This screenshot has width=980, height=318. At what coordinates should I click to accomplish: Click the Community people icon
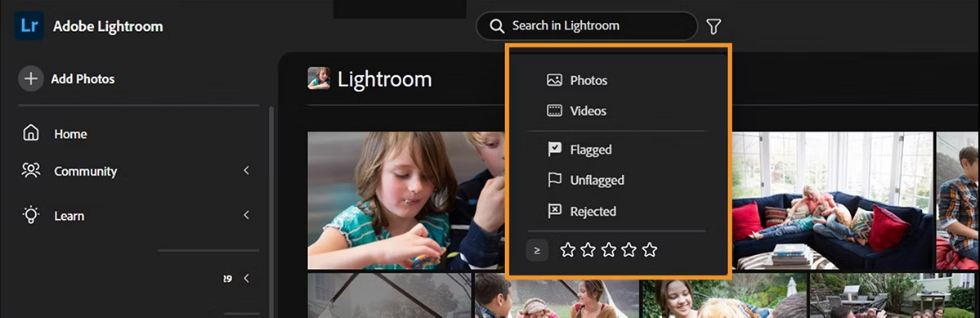pyautogui.click(x=30, y=171)
